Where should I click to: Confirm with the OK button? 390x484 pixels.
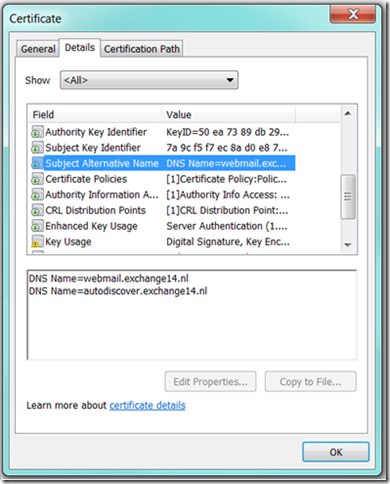pos(336,452)
